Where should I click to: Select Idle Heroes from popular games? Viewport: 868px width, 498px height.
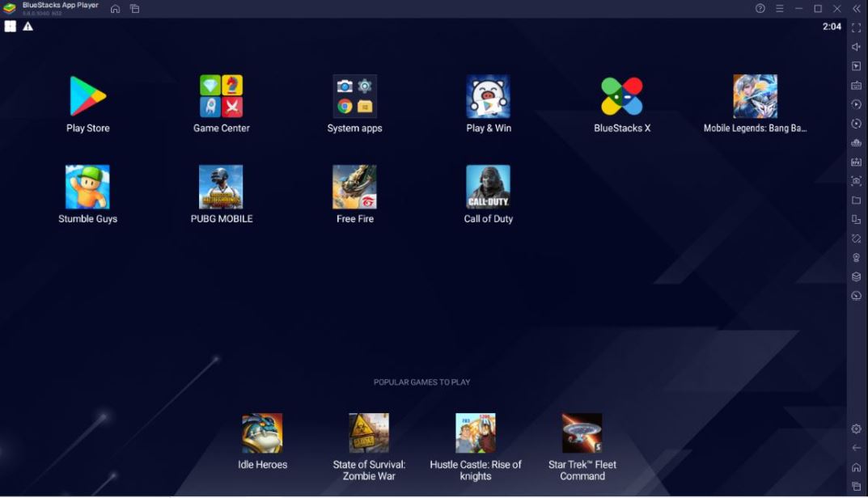pyautogui.click(x=262, y=434)
